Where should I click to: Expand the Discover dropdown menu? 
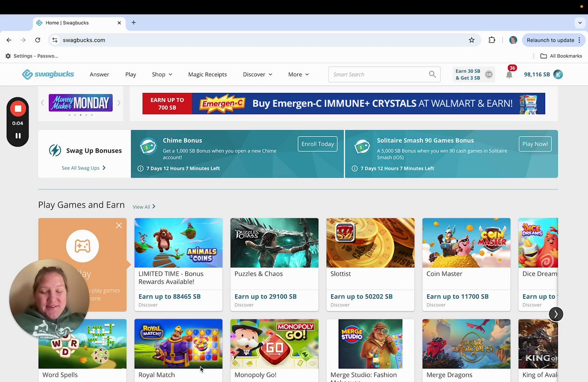pos(258,74)
